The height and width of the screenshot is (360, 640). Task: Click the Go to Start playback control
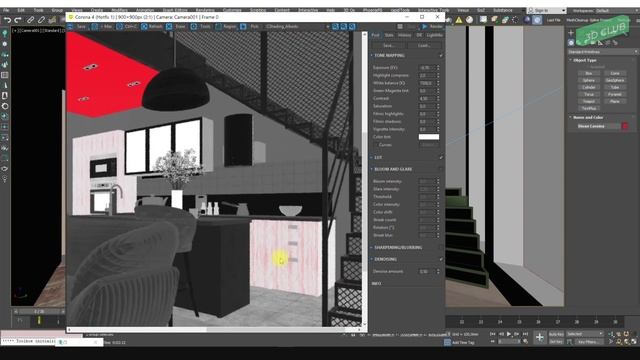coord(493,334)
